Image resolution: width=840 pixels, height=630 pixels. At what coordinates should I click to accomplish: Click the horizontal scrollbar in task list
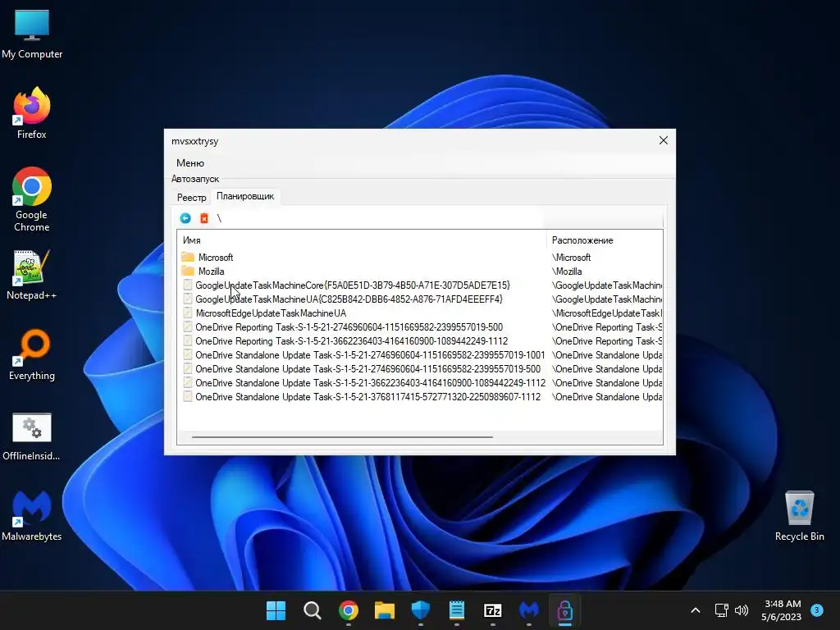(342, 437)
